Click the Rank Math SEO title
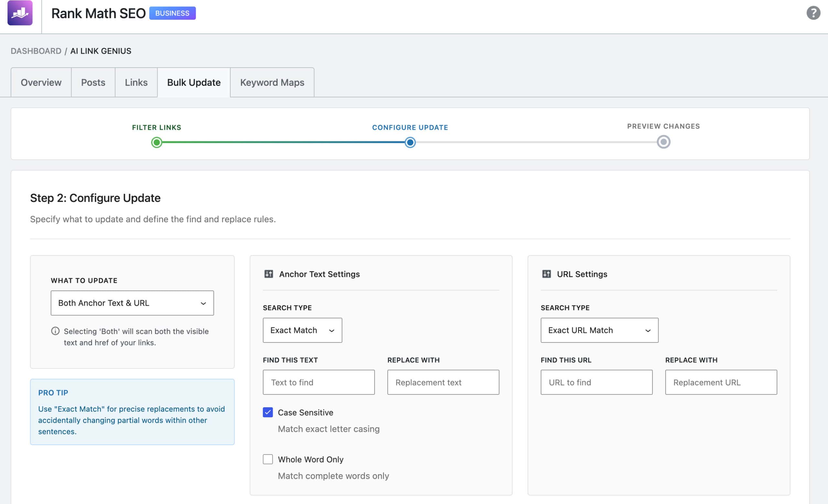The image size is (828, 504). point(98,14)
